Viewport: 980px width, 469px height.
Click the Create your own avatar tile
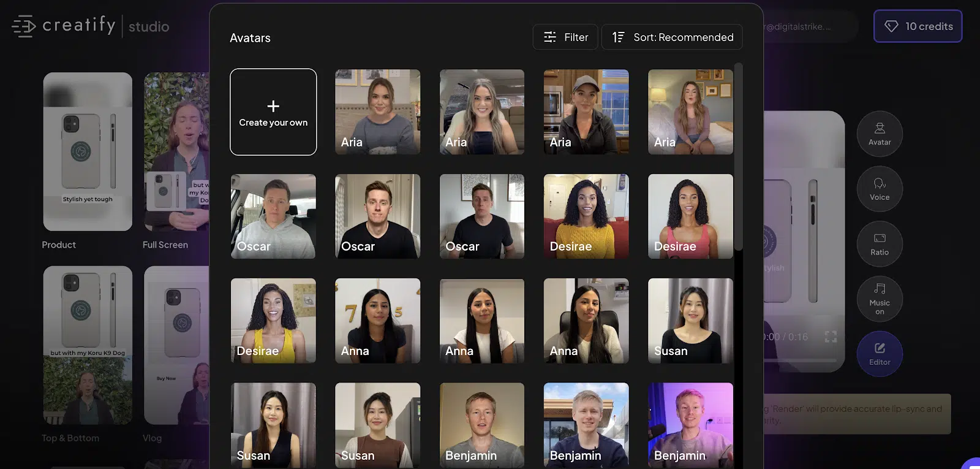273,112
